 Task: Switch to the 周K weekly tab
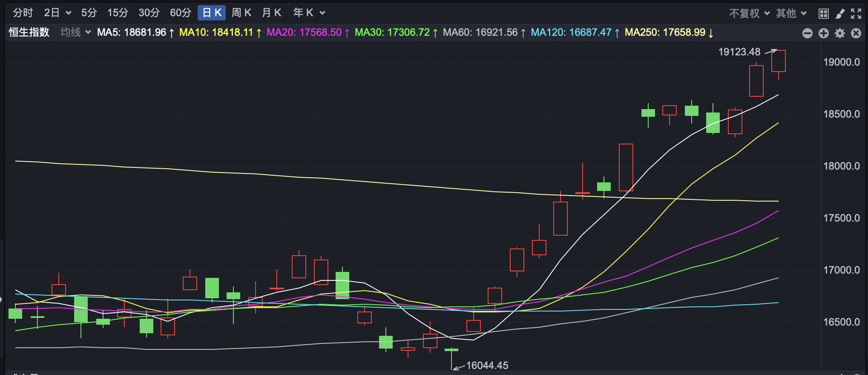click(x=241, y=13)
